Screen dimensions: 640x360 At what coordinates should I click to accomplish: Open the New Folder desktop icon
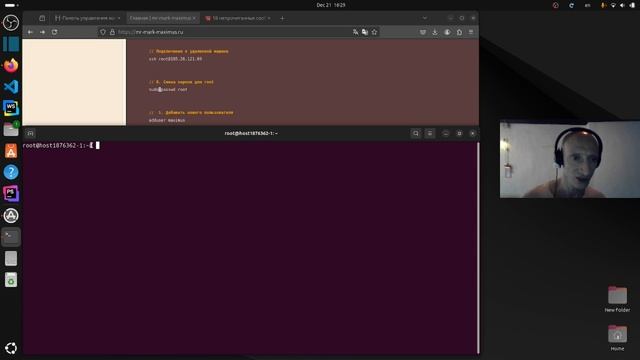tap(617, 299)
